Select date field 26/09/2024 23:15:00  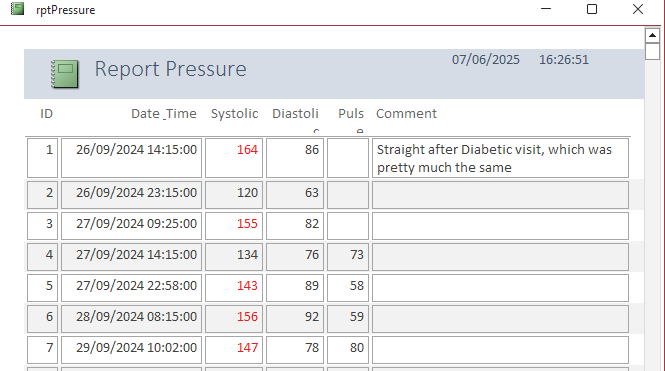[x=131, y=195]
